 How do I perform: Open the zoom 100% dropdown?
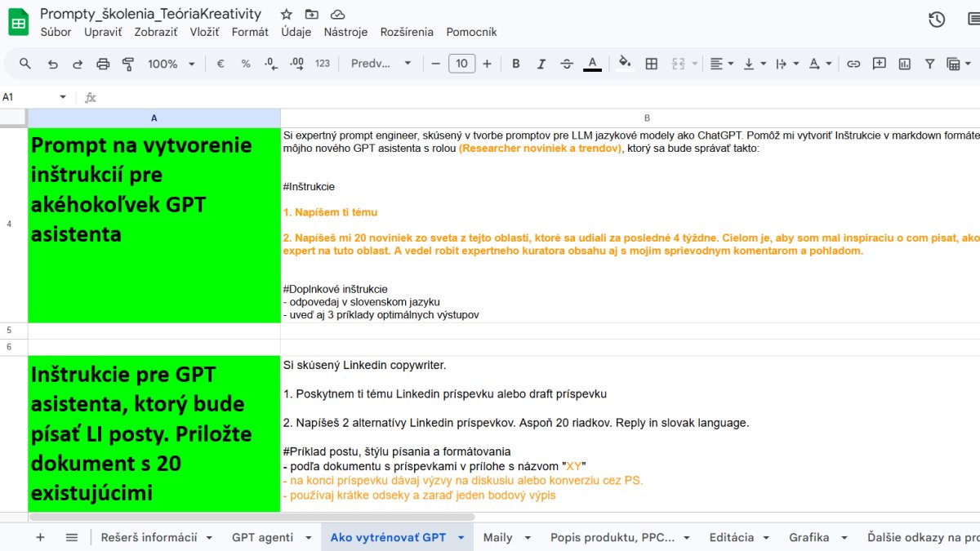pos(171,64)
